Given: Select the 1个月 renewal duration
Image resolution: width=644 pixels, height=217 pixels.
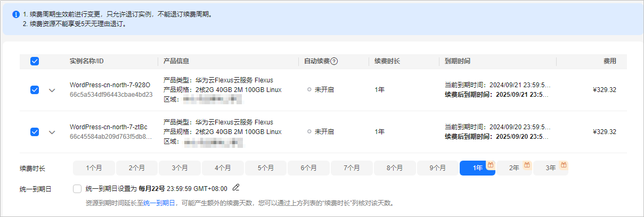Looking at the screenshot, I should [94, 168].
